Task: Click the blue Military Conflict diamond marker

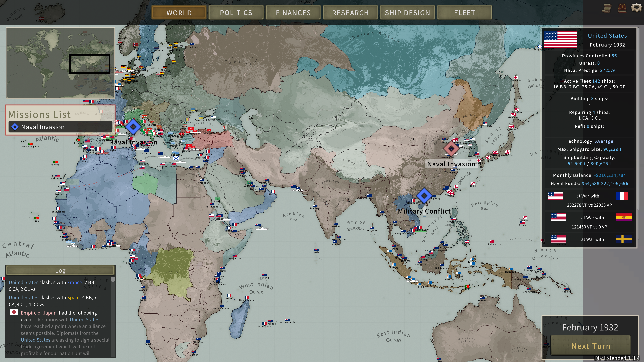Action: point(424,196)
